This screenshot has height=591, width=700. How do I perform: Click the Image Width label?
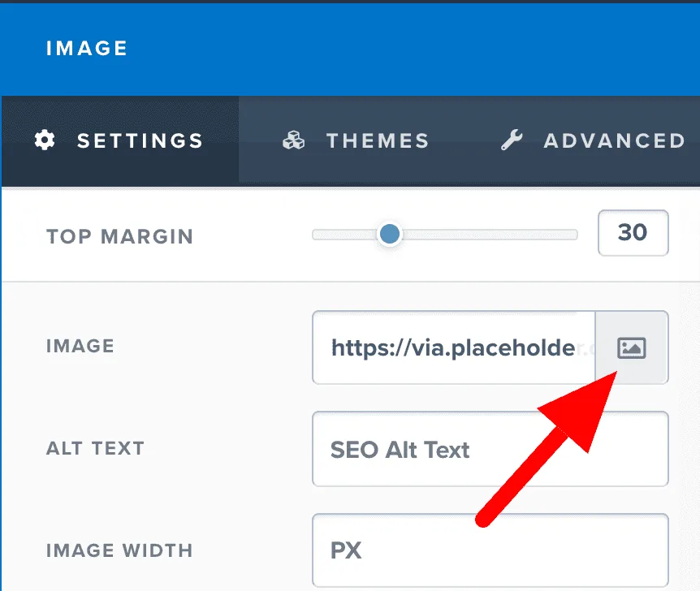pos(119,550)
